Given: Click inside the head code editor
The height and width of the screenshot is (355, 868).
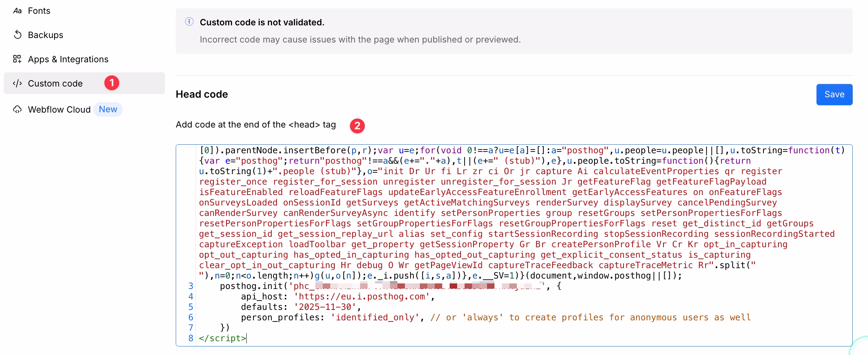Looking at the screenshot, I should (514, 245).
